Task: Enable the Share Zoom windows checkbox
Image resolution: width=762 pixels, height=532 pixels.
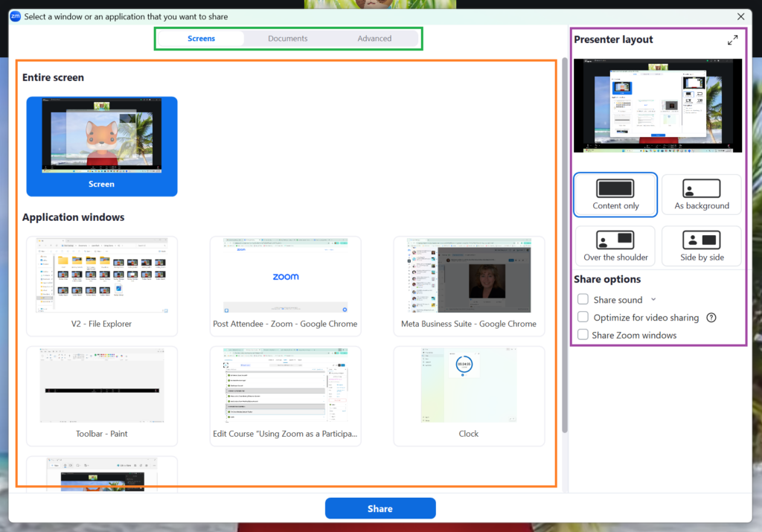Action: click(583, 335)
